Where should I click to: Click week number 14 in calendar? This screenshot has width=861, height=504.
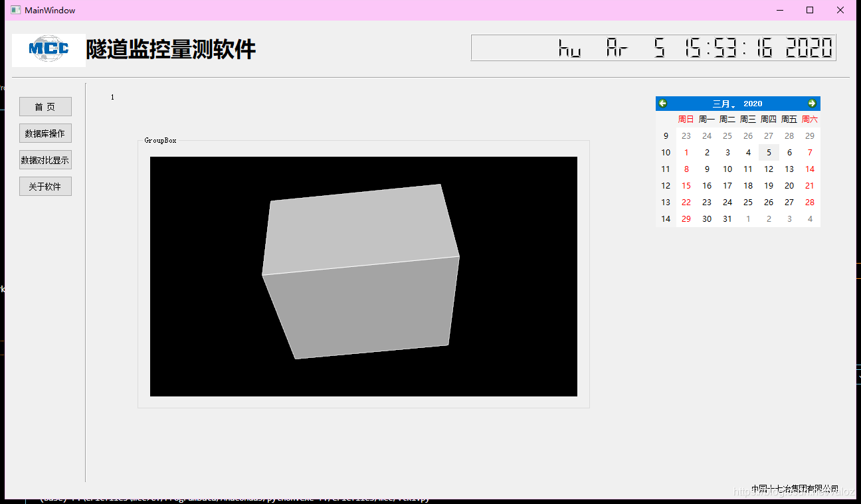[x=666, y=218]
